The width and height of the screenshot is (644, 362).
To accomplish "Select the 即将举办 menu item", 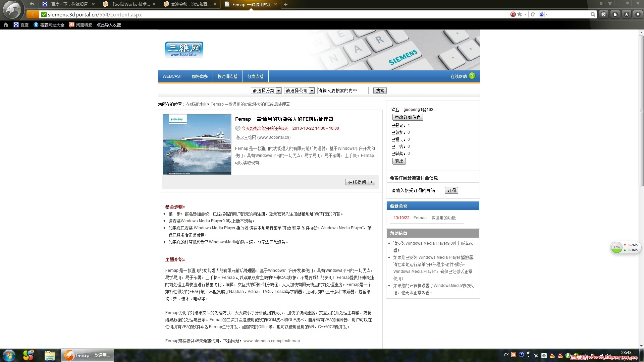I will tap(200, 76).
